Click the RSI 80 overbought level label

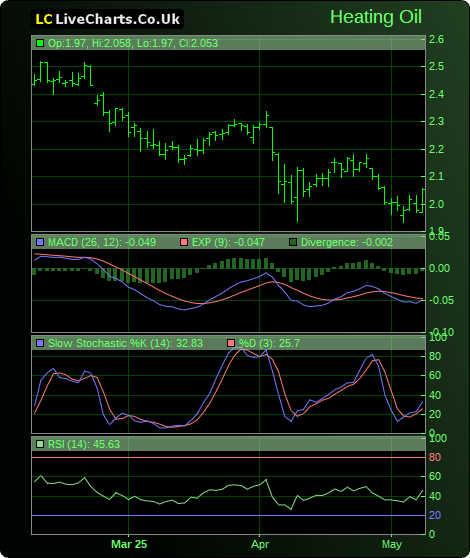(435, 457)
